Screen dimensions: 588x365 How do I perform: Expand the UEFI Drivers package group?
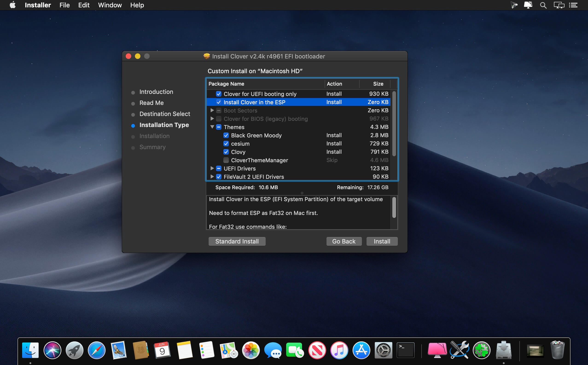[212, 168]
